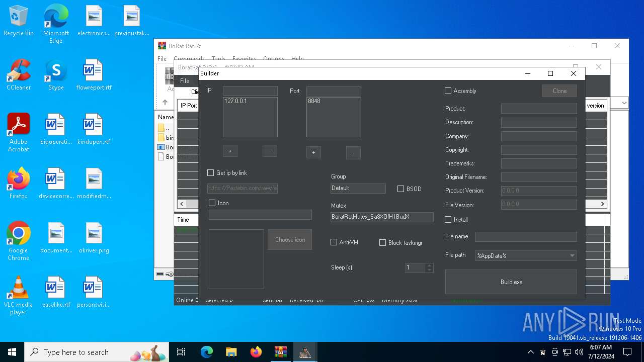Open Task View in taskbar
644x362 pixels.
[x=181, y=352]
